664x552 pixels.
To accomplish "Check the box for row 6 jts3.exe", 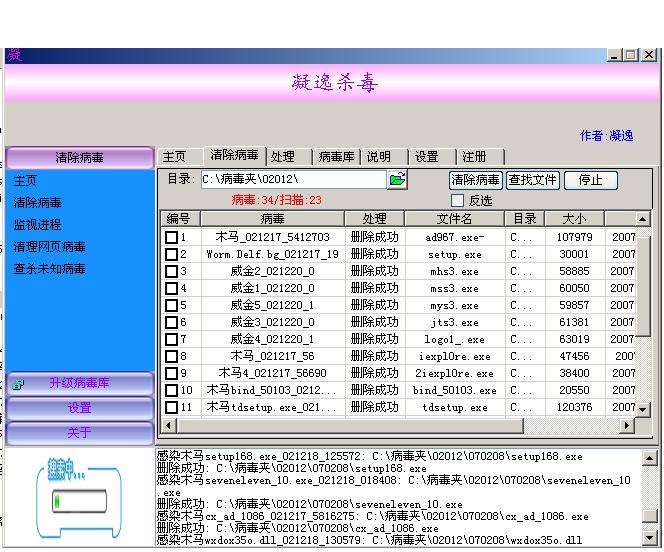I will coord(171,322).
